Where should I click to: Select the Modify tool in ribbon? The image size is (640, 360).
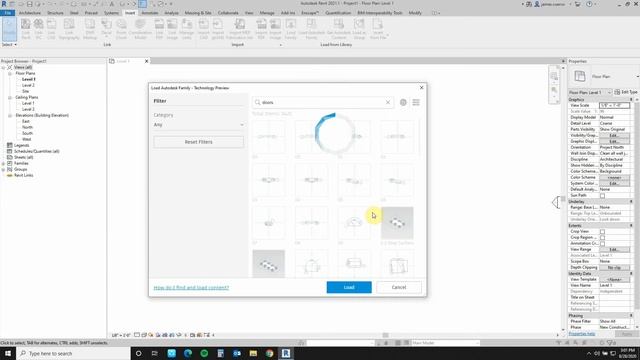pyautogui.click(x=9, y=29)
